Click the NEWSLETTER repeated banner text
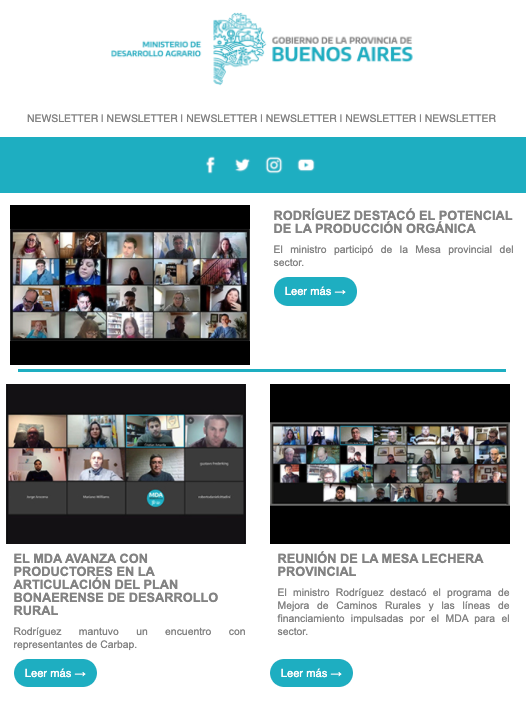The width and height of the screenshot is (526, 707). pyautogui.click(x=261, y=118)
